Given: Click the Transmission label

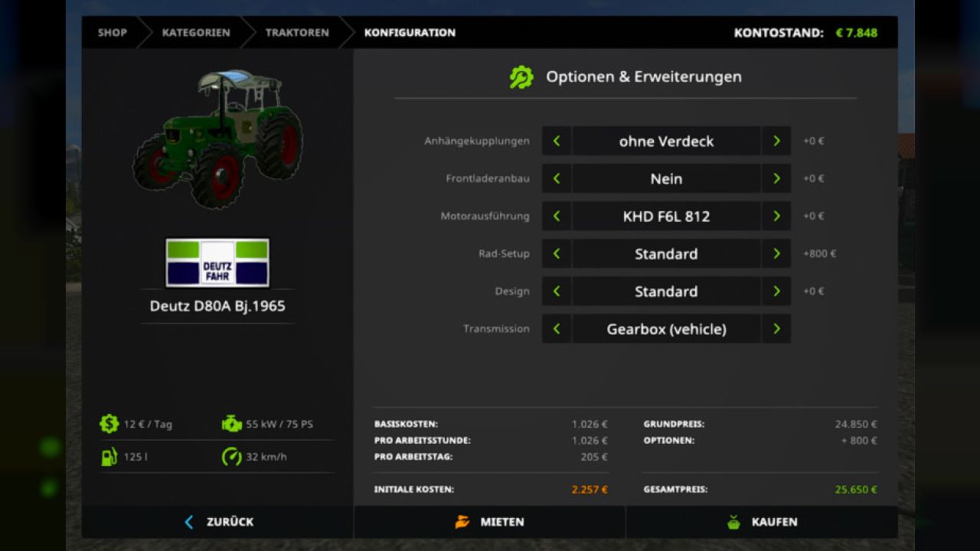Looking at the screenshot, I should pos(496,328).
